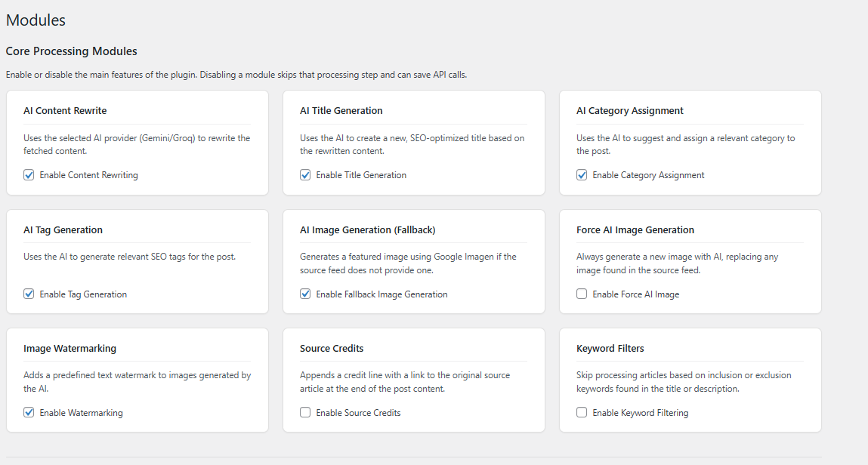Select the Keyword Filters card heading
This screenshot has width=868, height=465.
coord(610,349)
